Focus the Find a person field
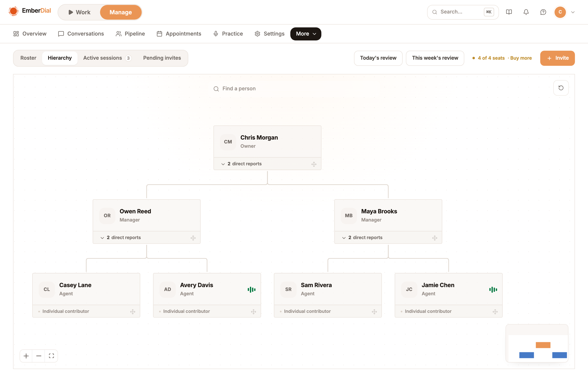Screen dimensions: 588x376 (267, 88)
